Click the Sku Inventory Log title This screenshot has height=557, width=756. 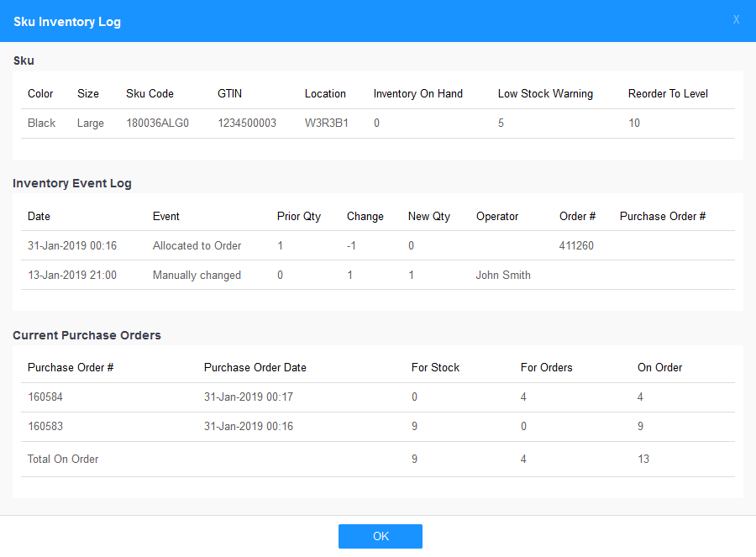67,22
